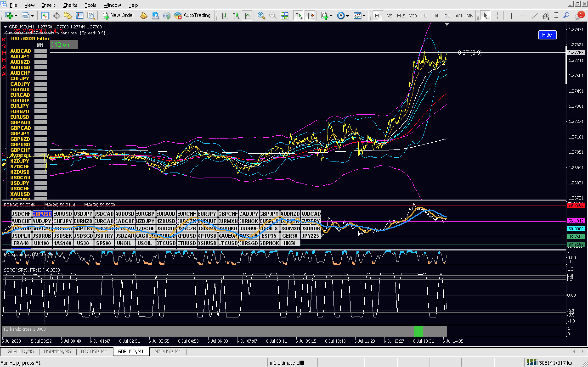Screen dimensions: 588x367
Task: Draw a trendline with the line tool
Action: coord(534,16)
